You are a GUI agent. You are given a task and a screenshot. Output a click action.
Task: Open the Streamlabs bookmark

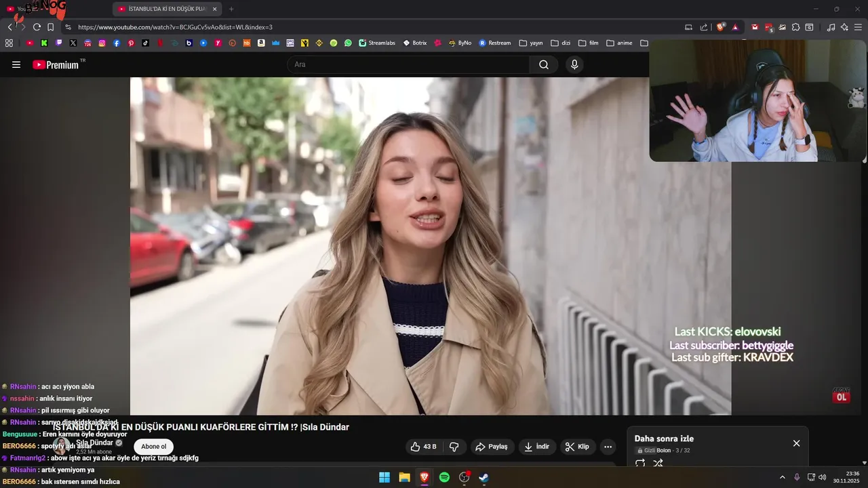point(377,43)
